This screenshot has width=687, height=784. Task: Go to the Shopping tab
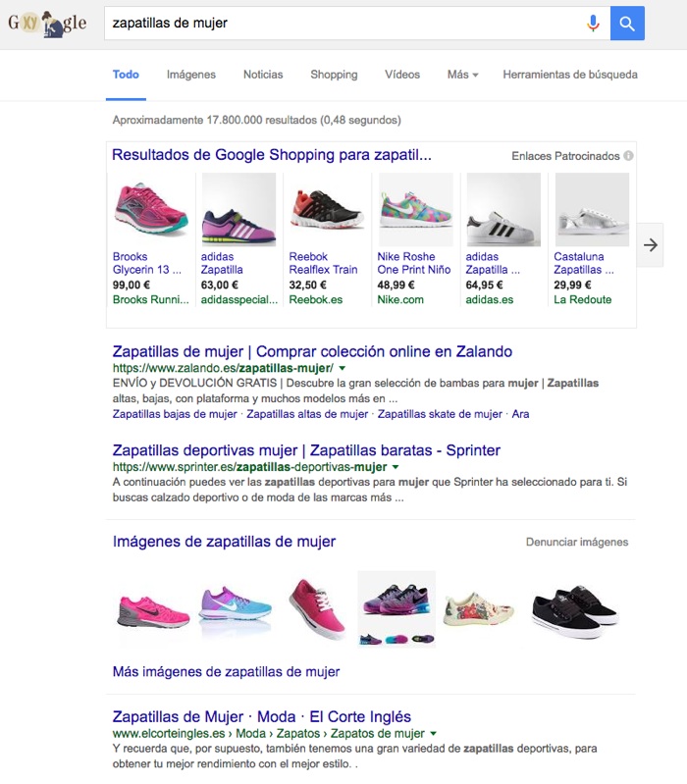[x=334, y=75]
